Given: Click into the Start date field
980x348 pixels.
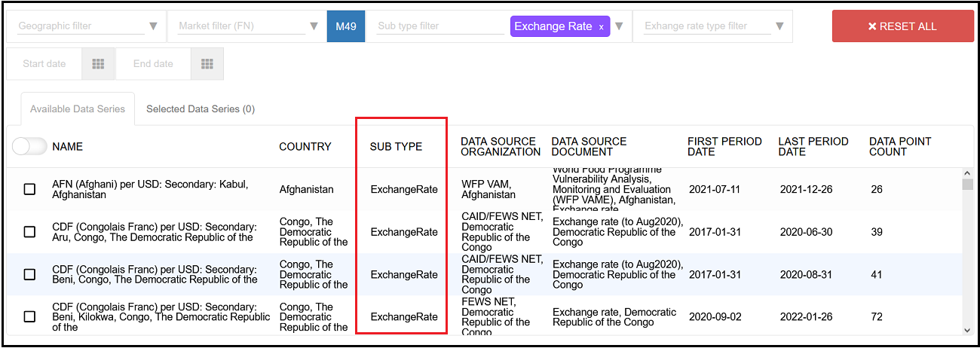Looking at the screenshot, I should (44, 64).
